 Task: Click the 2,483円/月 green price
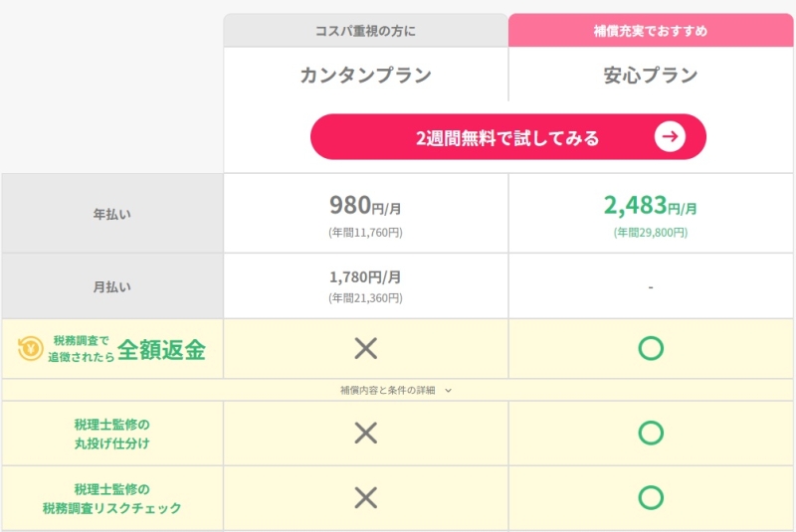[x=651, y=206]
